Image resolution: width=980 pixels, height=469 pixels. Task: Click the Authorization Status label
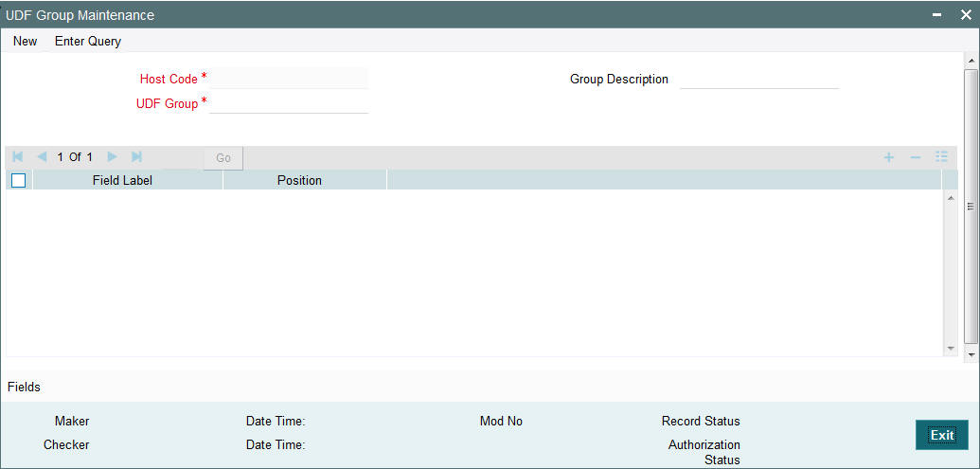coord(704,453)
